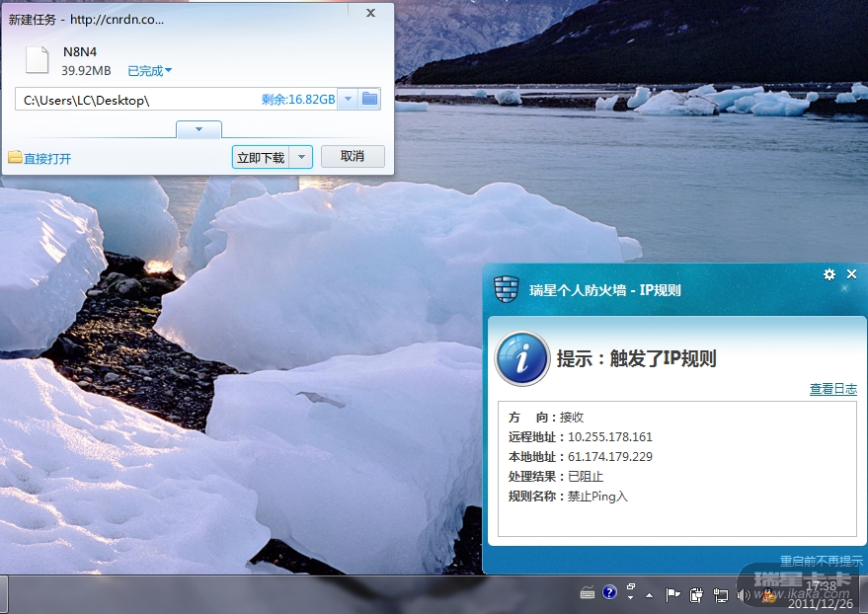This screenshot has height=614, width=868.
Task: Open the QQ penguin tray icon
Action: pos(768,595)
